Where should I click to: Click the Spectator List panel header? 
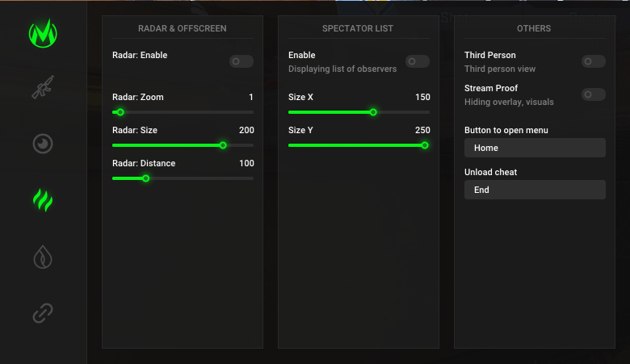click(x=358, y=28)
